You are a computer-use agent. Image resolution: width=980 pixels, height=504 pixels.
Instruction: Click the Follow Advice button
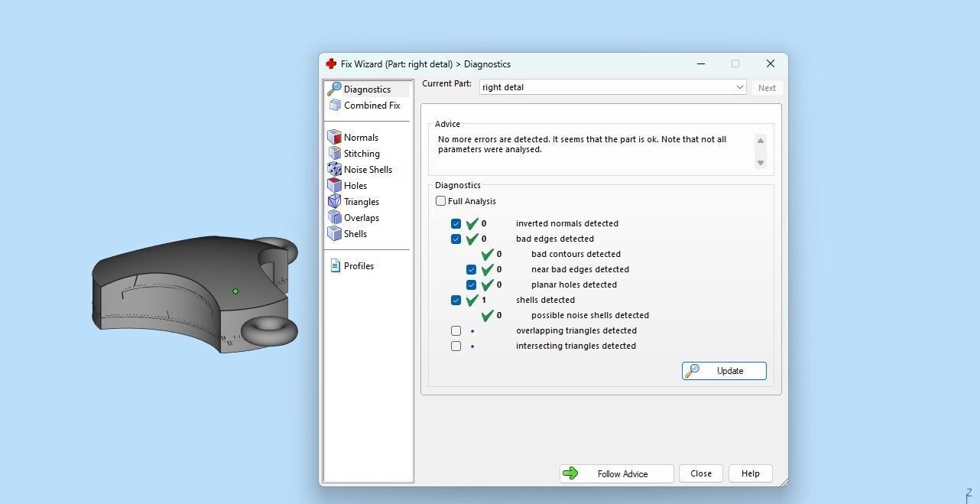click(x=616, y=473)
